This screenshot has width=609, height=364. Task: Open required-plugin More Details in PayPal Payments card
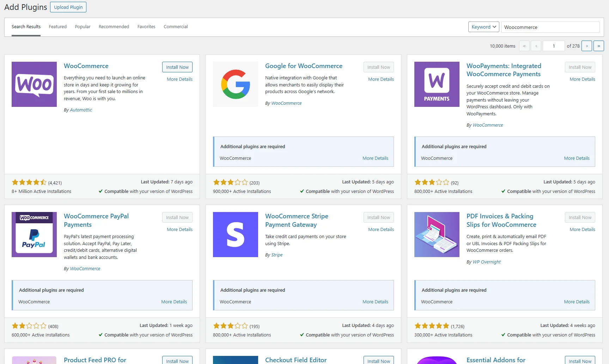pos(174,302)
